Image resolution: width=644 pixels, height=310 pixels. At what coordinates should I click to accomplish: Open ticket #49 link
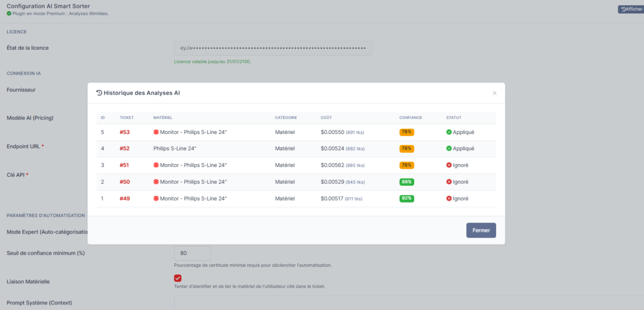125,199
